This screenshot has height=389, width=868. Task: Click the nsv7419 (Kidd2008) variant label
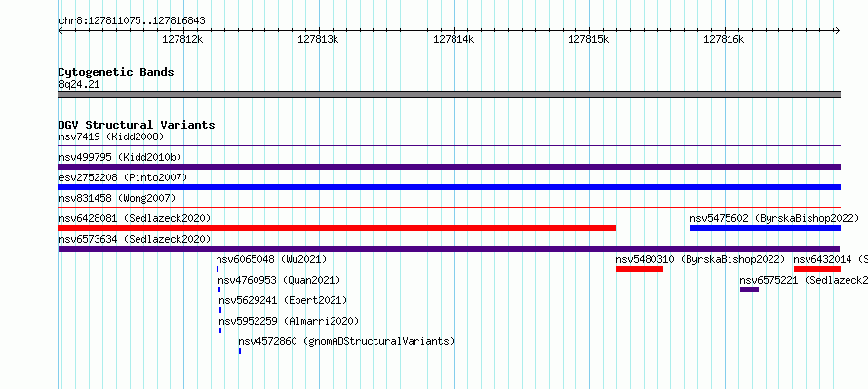pos(111,136)
